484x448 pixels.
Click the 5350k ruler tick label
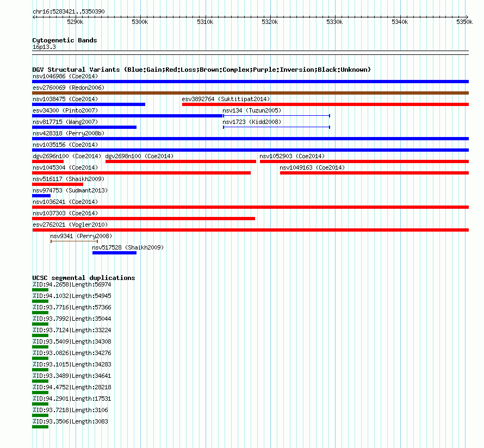[464, 22]
